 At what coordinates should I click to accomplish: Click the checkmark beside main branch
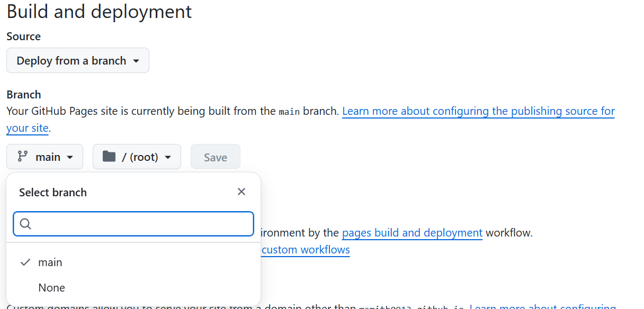point(25,262)
